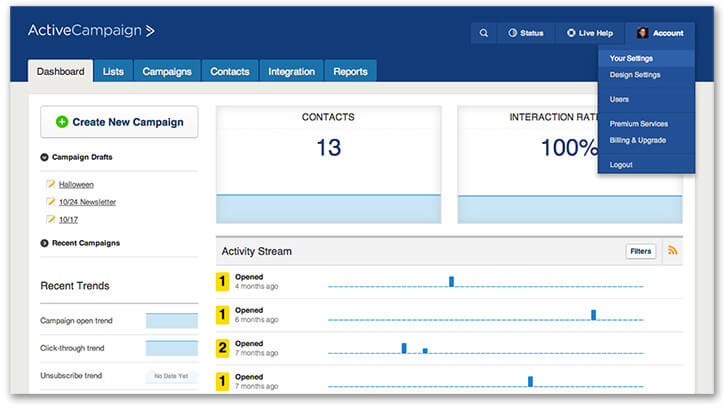This screenshot has width=724, height=407.
Task: Click the Opened 6 months ago entry
Action: tap(256, 315)
